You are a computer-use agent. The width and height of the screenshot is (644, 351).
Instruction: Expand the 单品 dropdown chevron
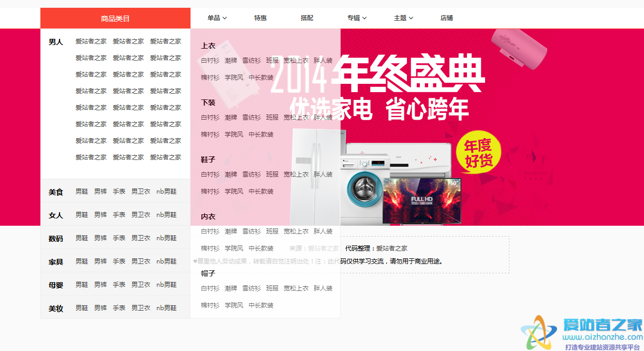click(x=225, y=18)
